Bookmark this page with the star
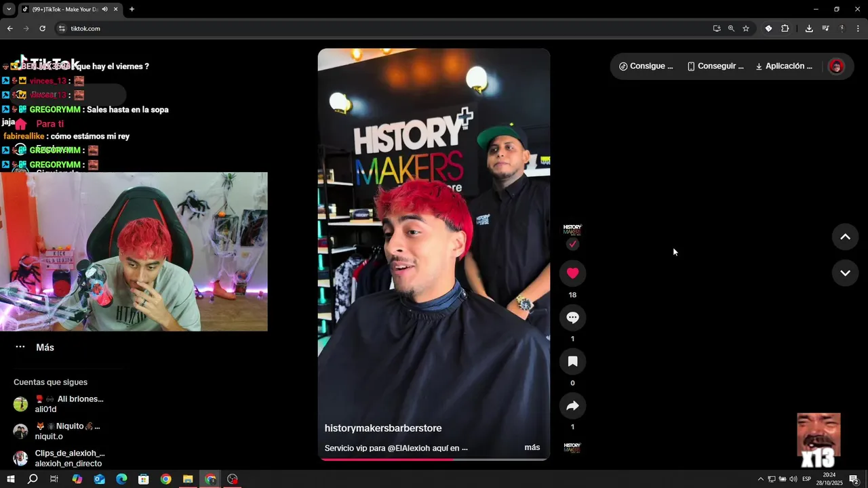Screen dimensions: 868x488 coord(746,28)
